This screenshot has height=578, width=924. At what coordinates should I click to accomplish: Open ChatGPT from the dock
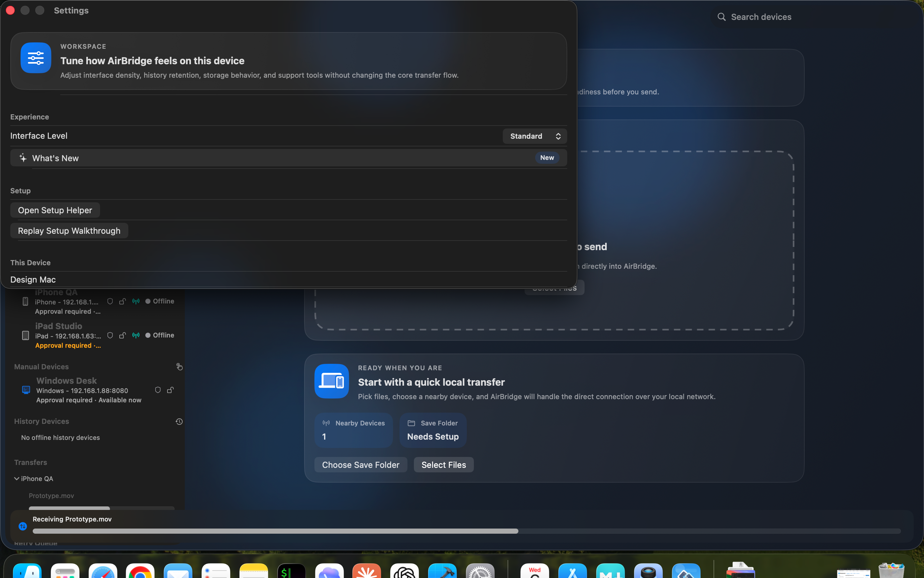(405, 571)
